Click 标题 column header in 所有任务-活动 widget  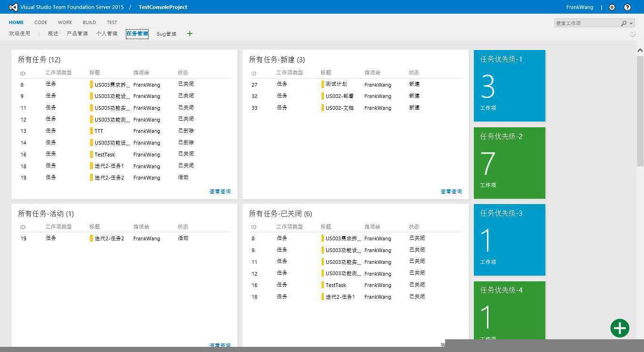point(95,227)
